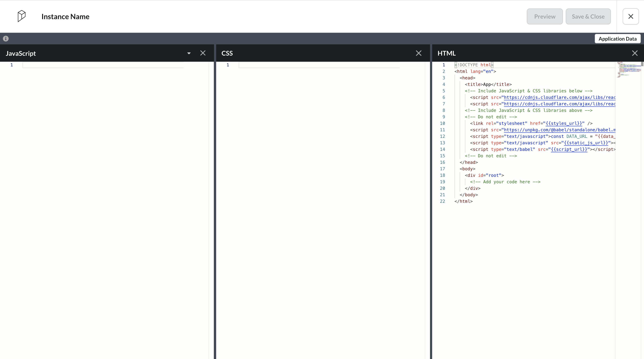Select line number 18 in HTML gutter
This screenshot has height=359, width=644.
point(442,175)
